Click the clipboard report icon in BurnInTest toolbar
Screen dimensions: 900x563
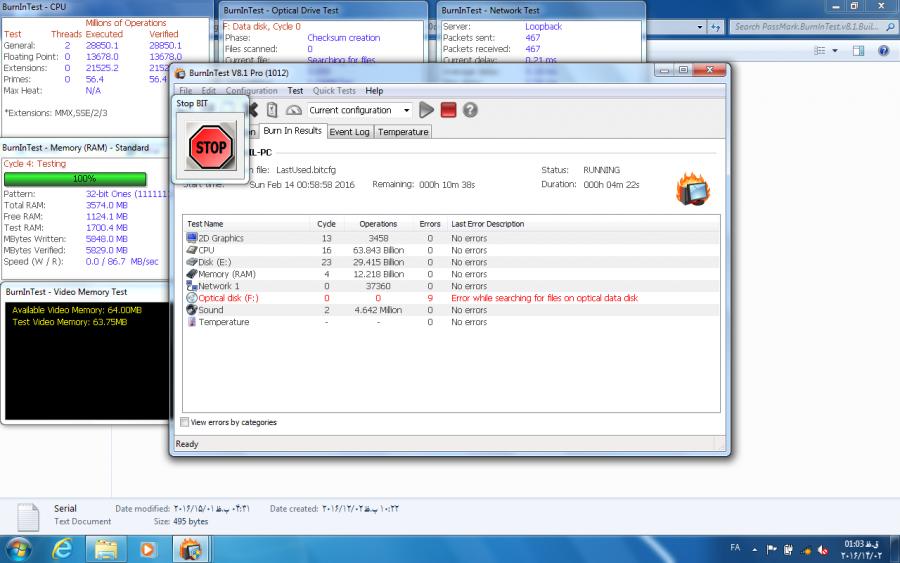[x=272, y=110]
